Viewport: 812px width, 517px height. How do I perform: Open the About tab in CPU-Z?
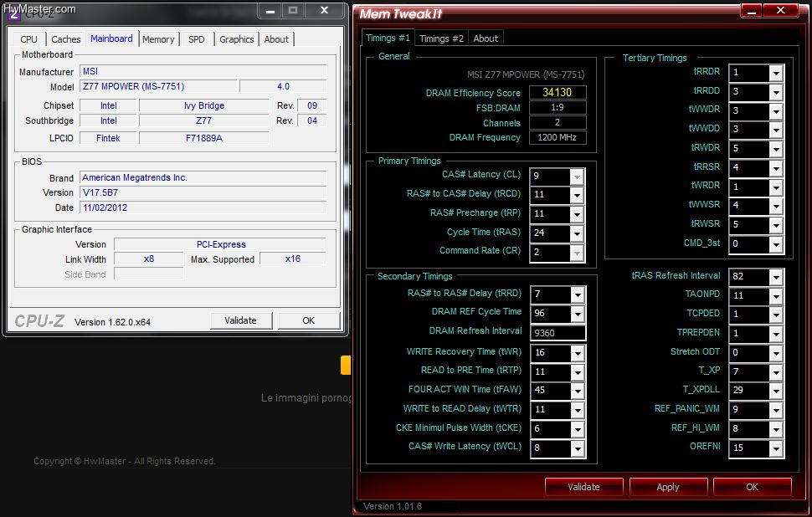(x=276, y=39)
